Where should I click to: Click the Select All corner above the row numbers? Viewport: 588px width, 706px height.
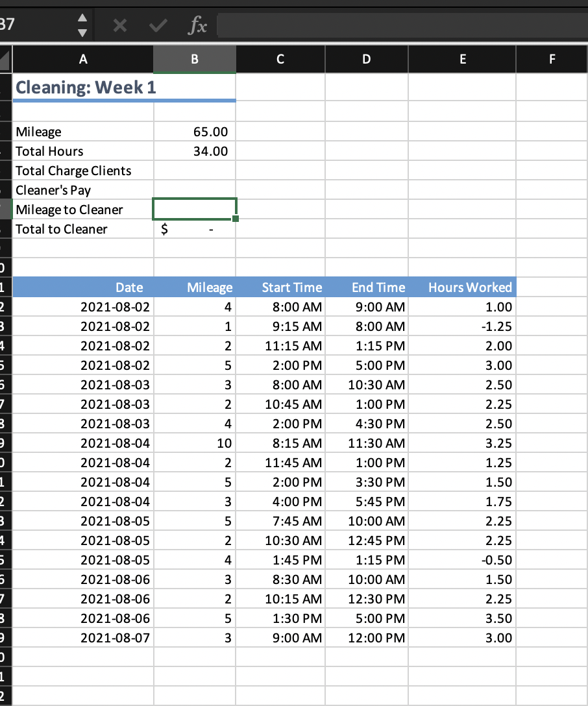[x=5, y=58]
